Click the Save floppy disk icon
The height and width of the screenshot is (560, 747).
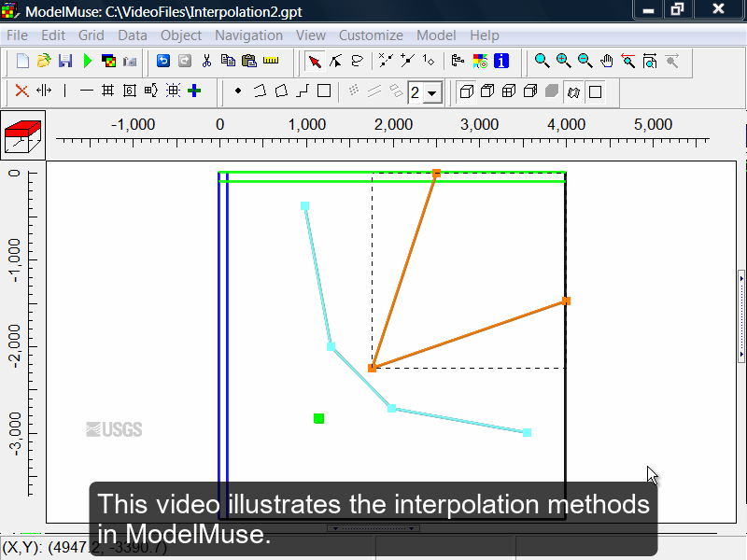(65, 62)
